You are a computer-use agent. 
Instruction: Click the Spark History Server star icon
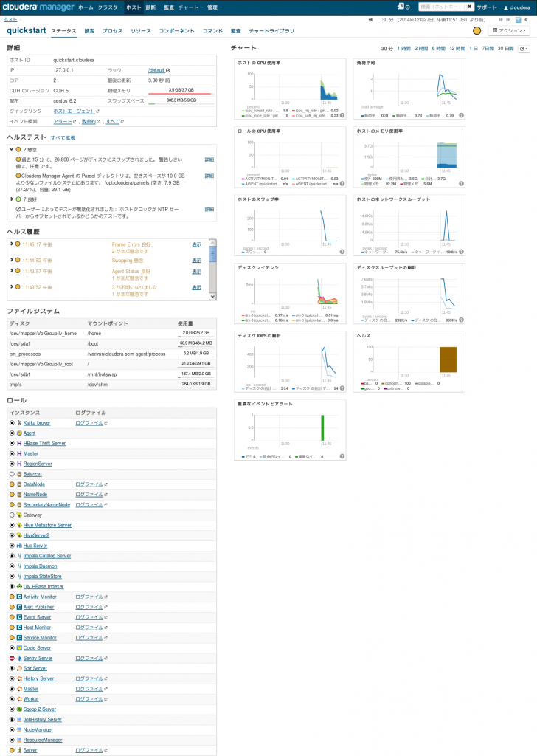click(x=19, y=679)
